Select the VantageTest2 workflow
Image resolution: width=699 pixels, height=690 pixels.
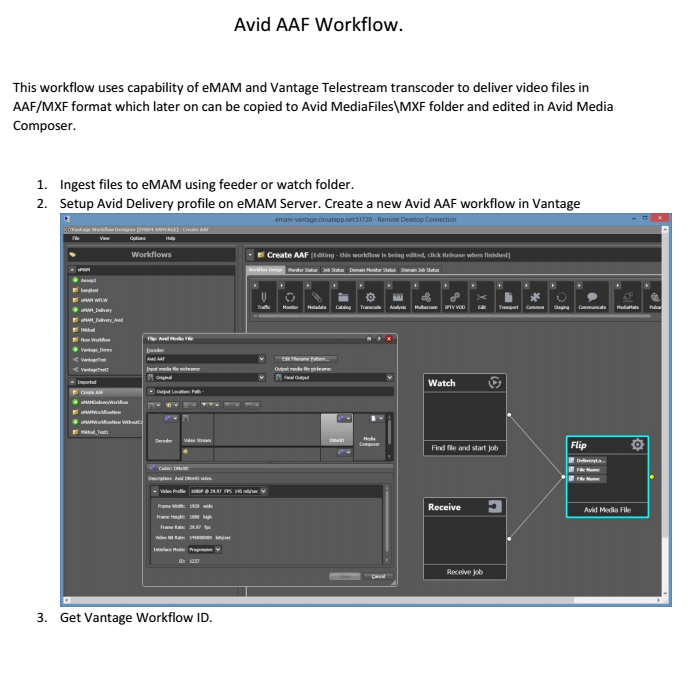95,370
